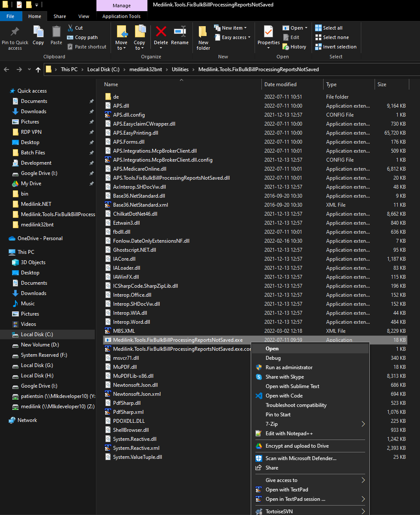Select 3D Objects under This PC
Image resolution: width=420 pixels, height=515 pixels.
[33, 262]
